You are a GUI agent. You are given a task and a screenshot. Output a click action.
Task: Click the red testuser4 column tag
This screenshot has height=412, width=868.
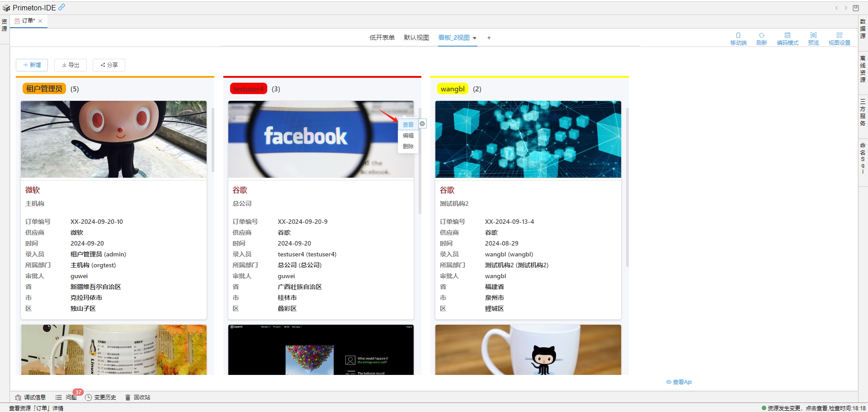[x=248, y=89]
